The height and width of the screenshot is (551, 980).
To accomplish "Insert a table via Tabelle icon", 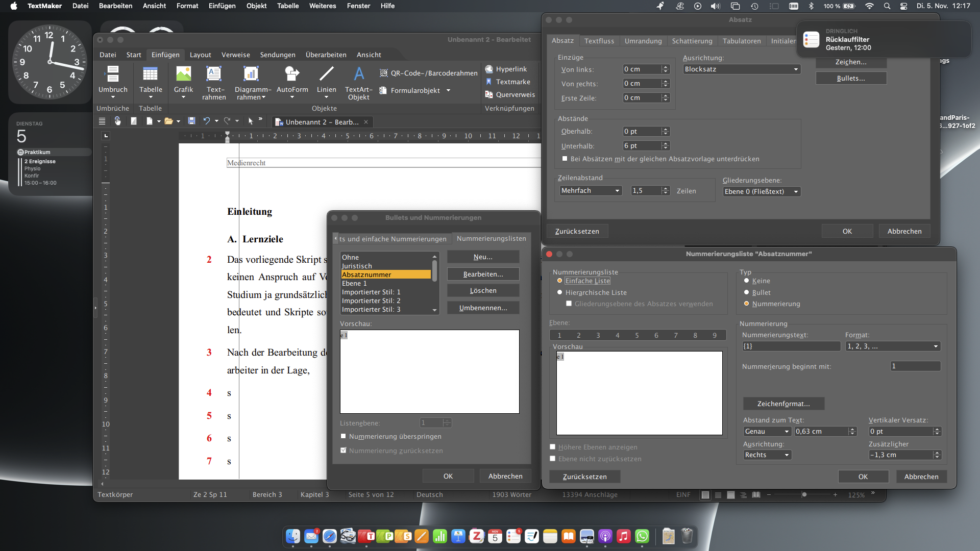I will pyautogui.click(x=151, y=74).
